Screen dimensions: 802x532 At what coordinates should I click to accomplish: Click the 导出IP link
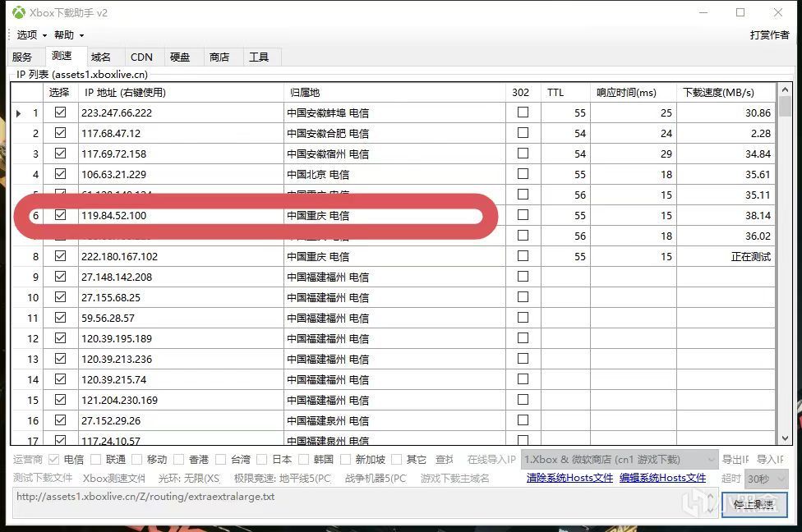[x=735, y=460]
